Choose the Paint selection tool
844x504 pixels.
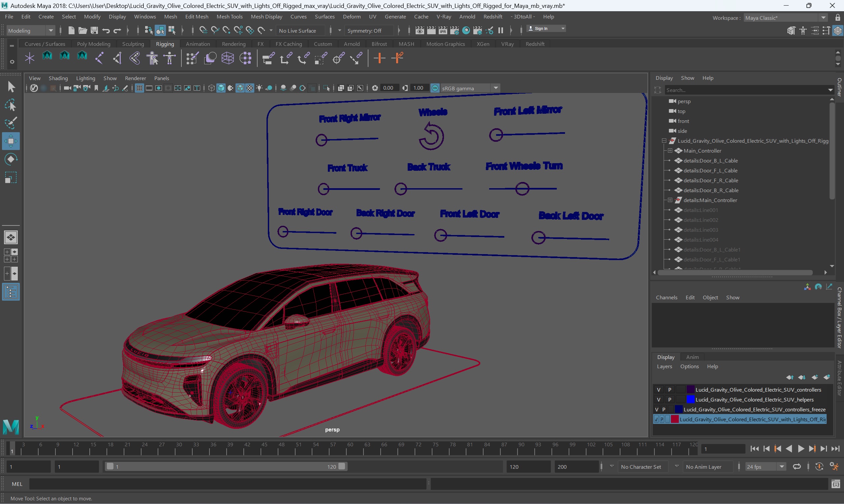coord(11,123)
